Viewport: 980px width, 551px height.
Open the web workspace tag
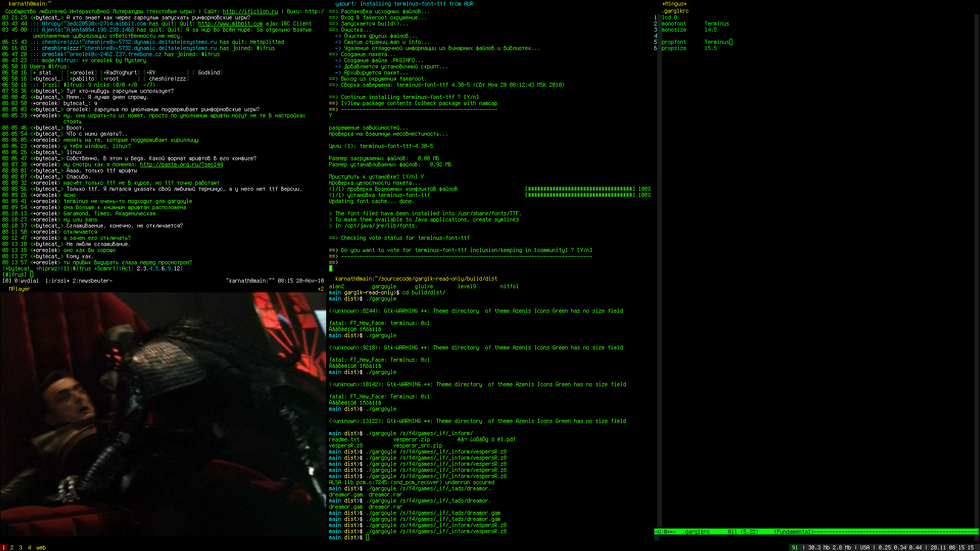click(41, 547)
